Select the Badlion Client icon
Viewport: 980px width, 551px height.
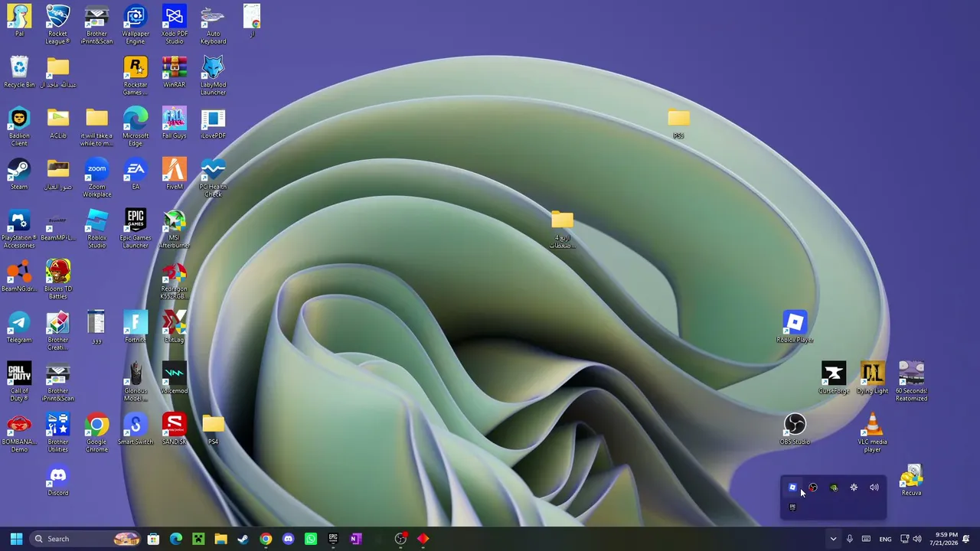[19, 127]
